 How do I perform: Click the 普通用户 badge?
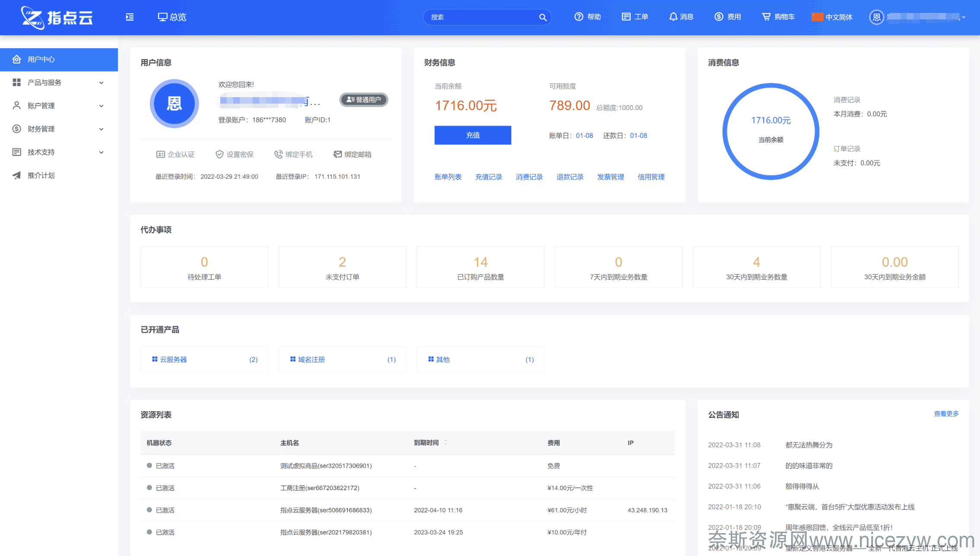coord(364,100)
